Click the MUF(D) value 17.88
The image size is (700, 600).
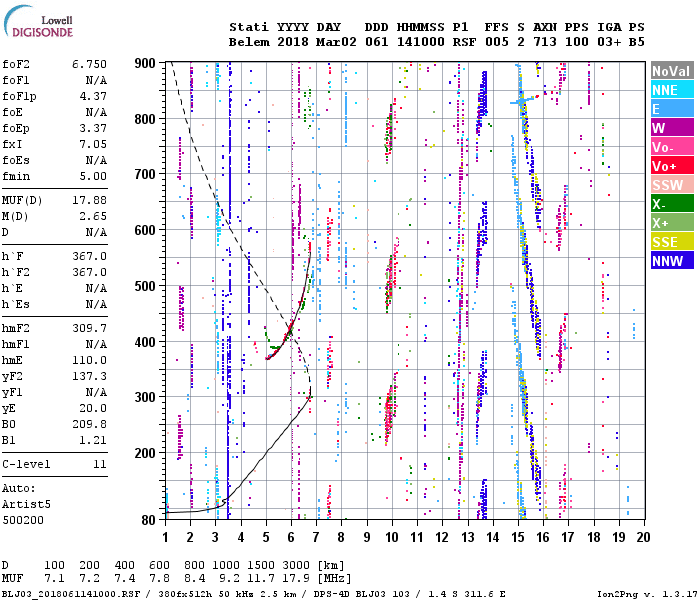click(x=89, y=200)
